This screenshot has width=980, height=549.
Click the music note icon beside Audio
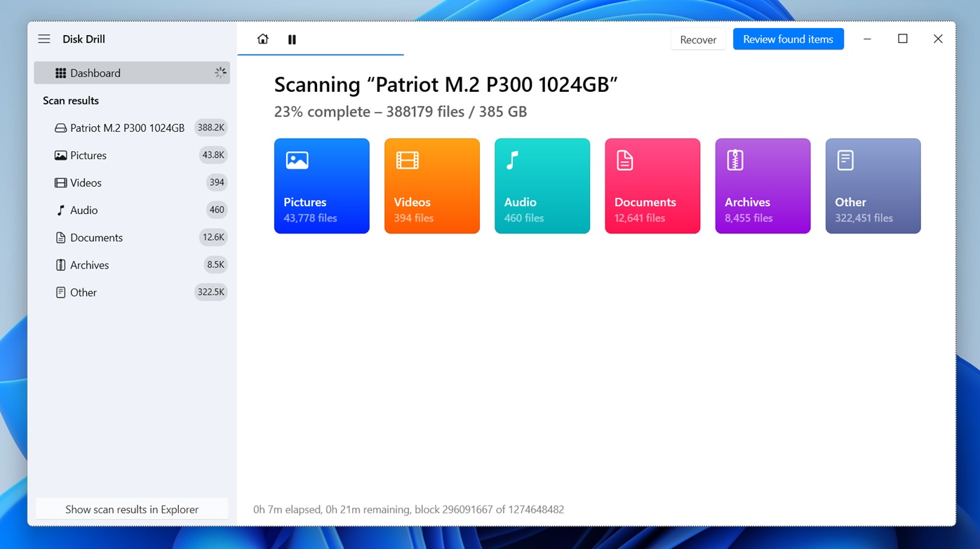point(60,210)
